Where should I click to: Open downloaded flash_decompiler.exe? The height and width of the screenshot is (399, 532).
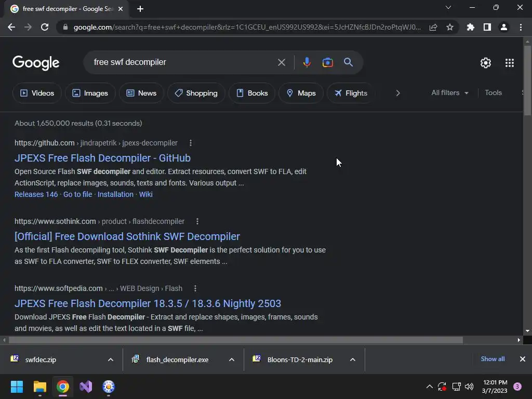tap(177, 360)
